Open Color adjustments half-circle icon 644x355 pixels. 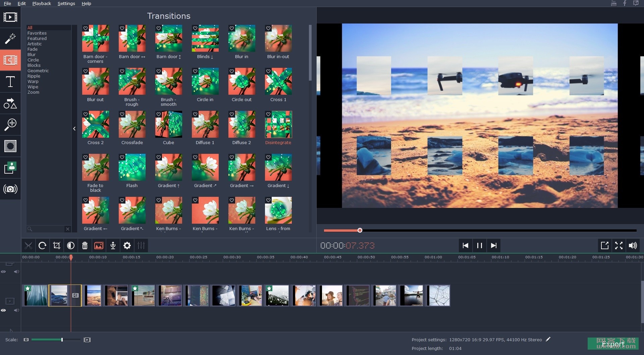tap(71, 246)
